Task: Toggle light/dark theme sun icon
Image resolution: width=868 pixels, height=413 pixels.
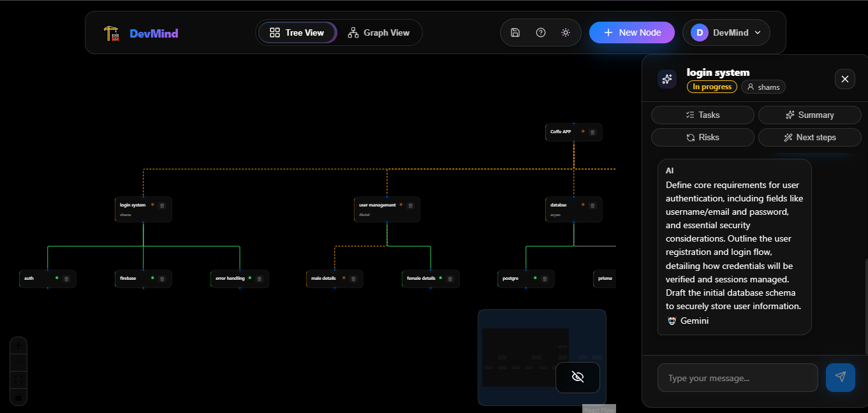Action: click(x=566, y=33)
